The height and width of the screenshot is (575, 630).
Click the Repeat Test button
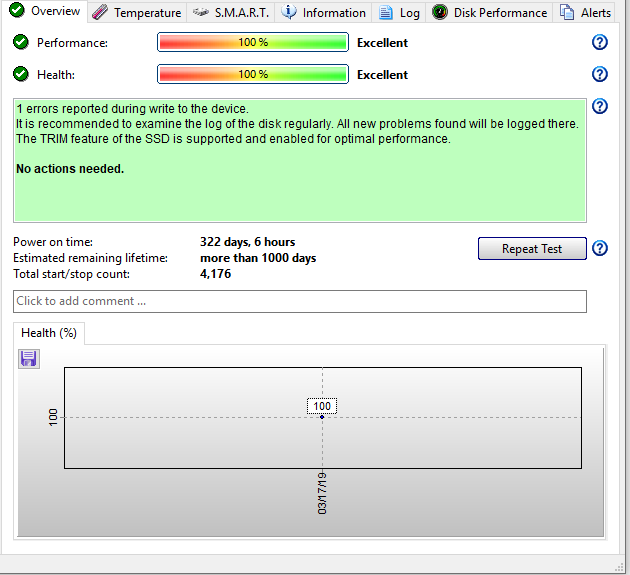(532, 249)
